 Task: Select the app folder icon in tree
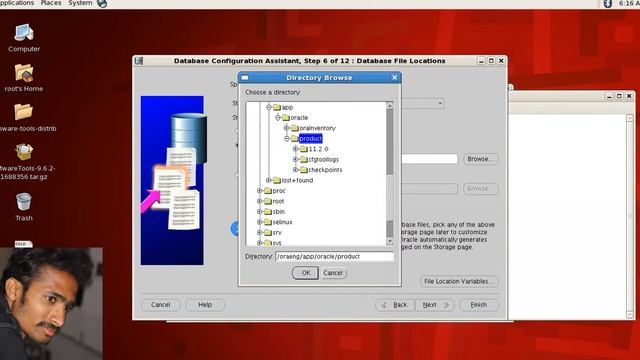tap(277, 107)
